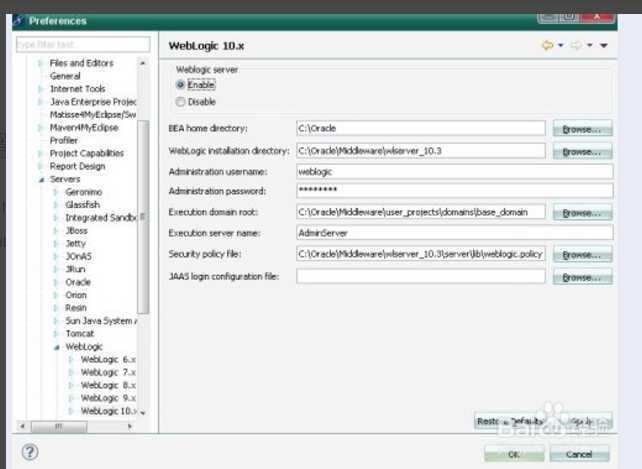Select WebLogic 8.x tree item

click(108, 385)
